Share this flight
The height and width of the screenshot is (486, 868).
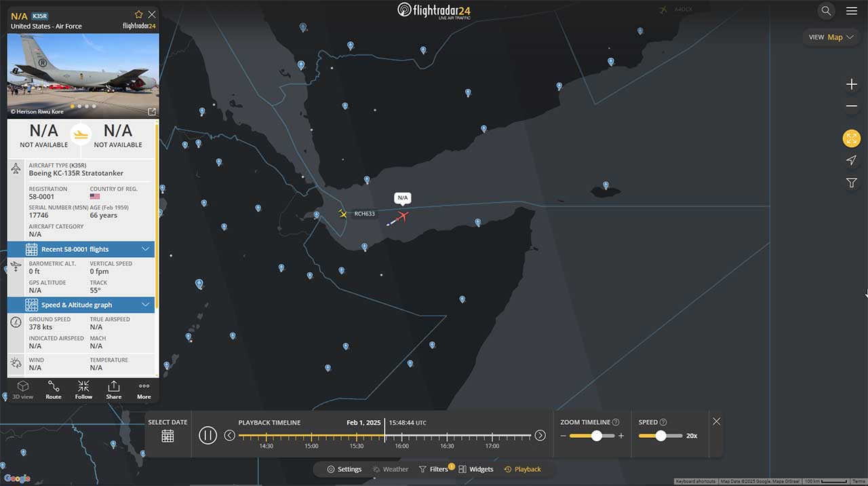coord(114,390)
